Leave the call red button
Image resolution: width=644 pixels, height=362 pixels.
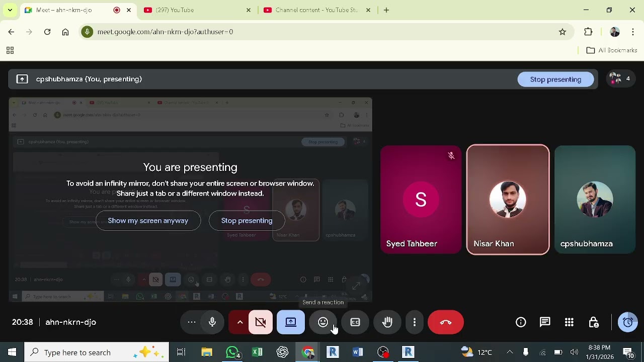(x=446, y=322)
